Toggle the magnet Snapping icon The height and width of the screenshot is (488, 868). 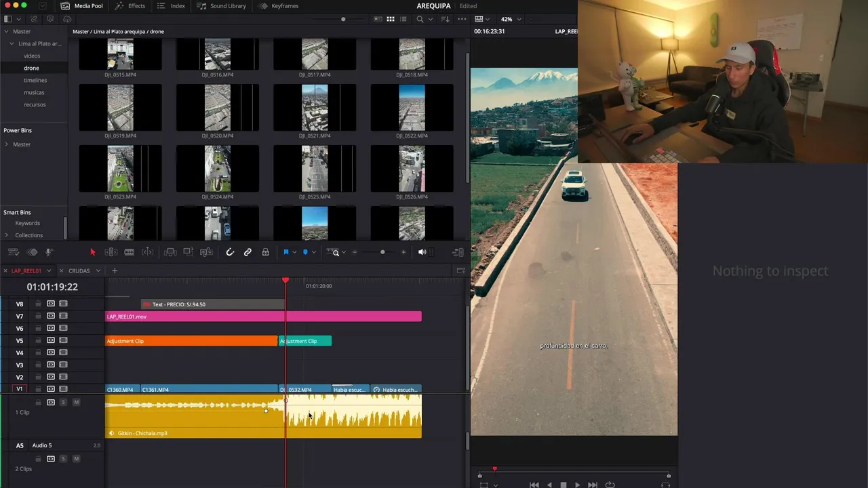(230, 252)
